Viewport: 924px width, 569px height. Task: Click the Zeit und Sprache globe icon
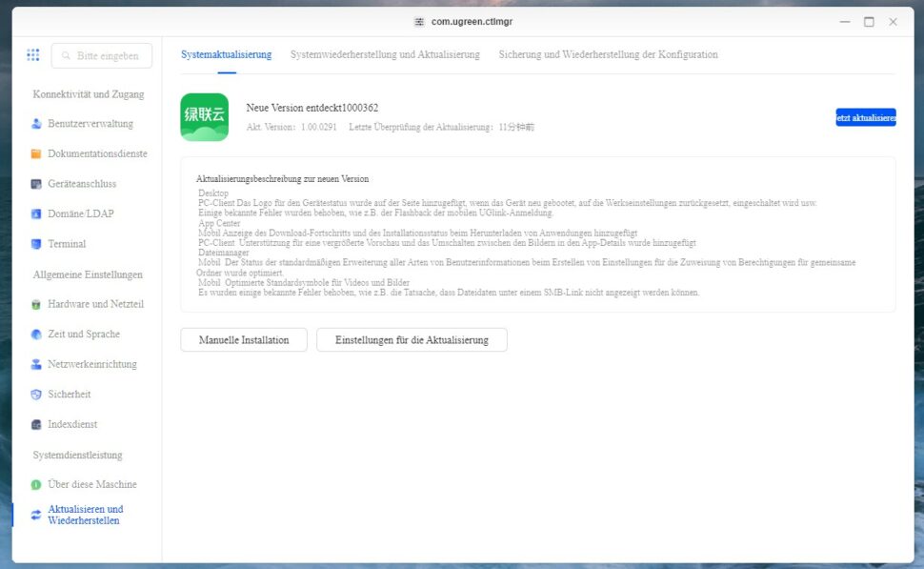pyautogui.click(x=36, y=335)
